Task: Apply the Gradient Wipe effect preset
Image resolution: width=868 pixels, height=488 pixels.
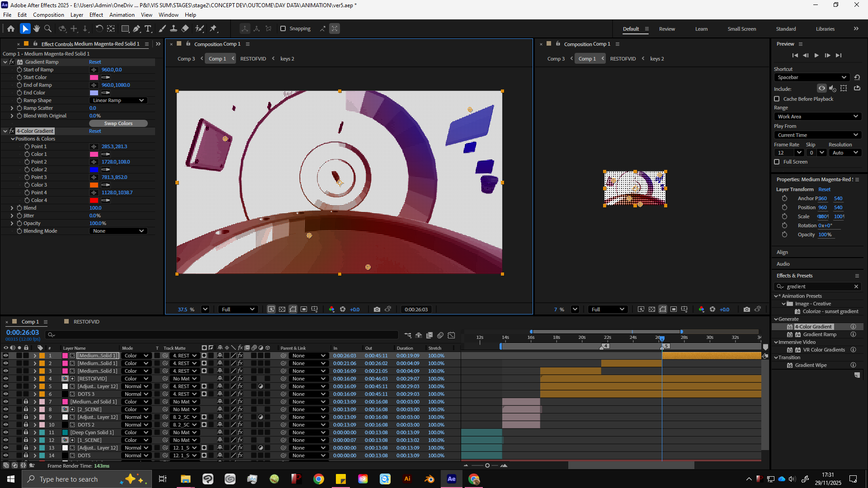Action: [811, 365]
